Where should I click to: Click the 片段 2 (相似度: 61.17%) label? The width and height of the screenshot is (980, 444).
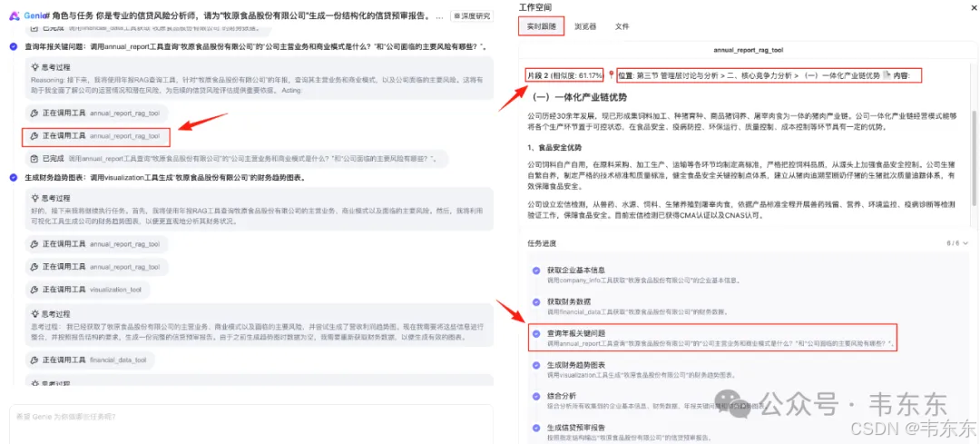tap(564, 75)
